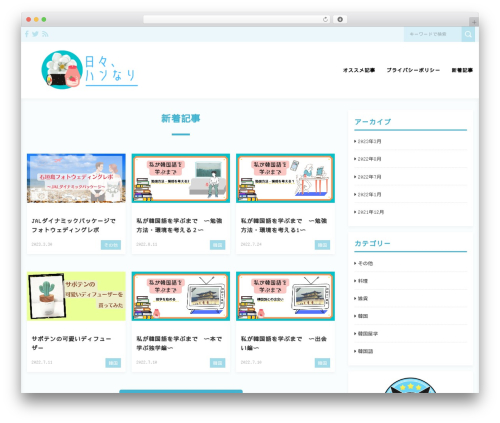
Task: Open thumbnail of 勉強方法・環境を考える1 post
Action: click(x=285, y=178)
